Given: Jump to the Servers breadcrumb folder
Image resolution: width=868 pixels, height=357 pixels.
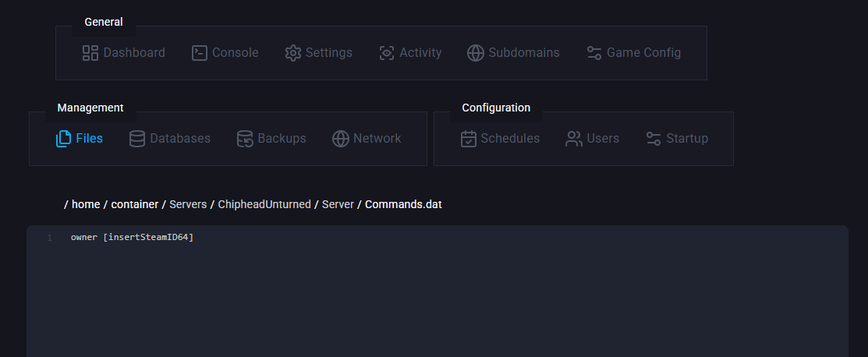Looking at the screenshot, I should pos(188,204).
